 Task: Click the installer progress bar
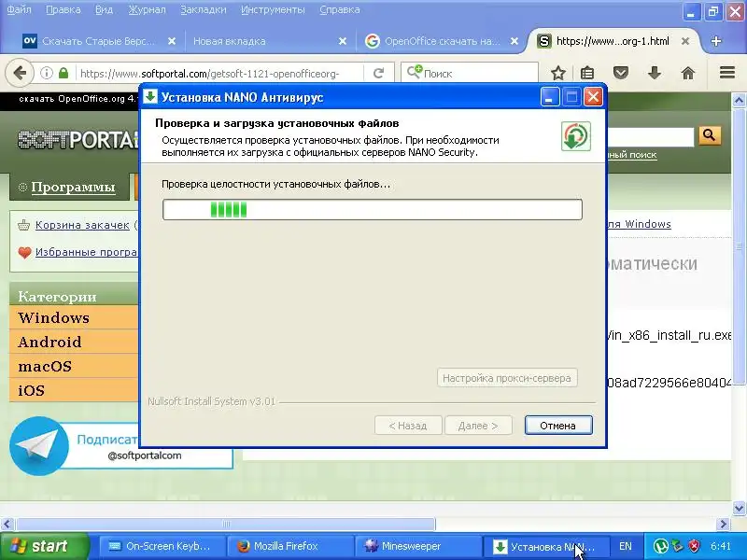click(372, 209)
